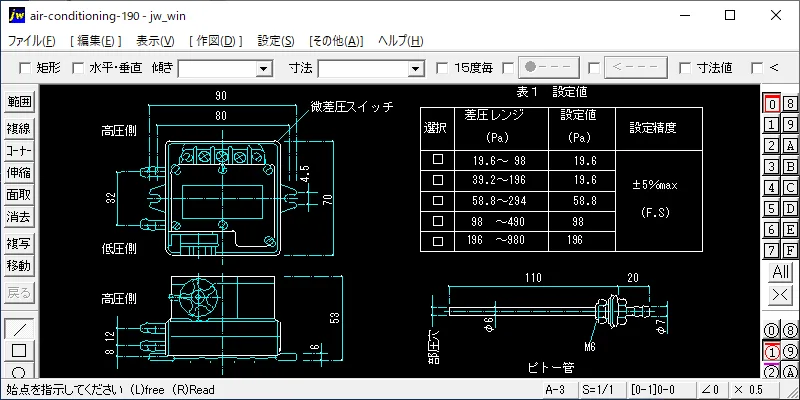This screenshot has height=400, width=800.
Task: Click the 範囲 range selection tool
Action: point(19,102)
